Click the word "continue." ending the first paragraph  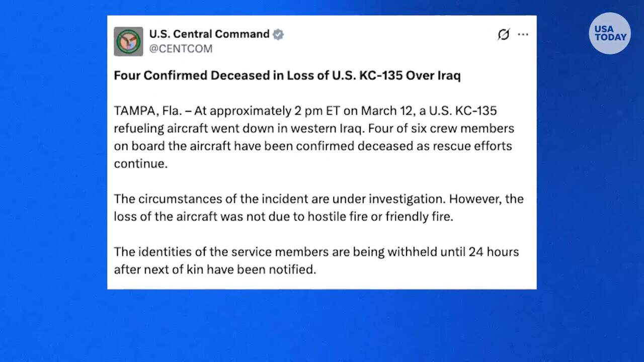[140, 163]
